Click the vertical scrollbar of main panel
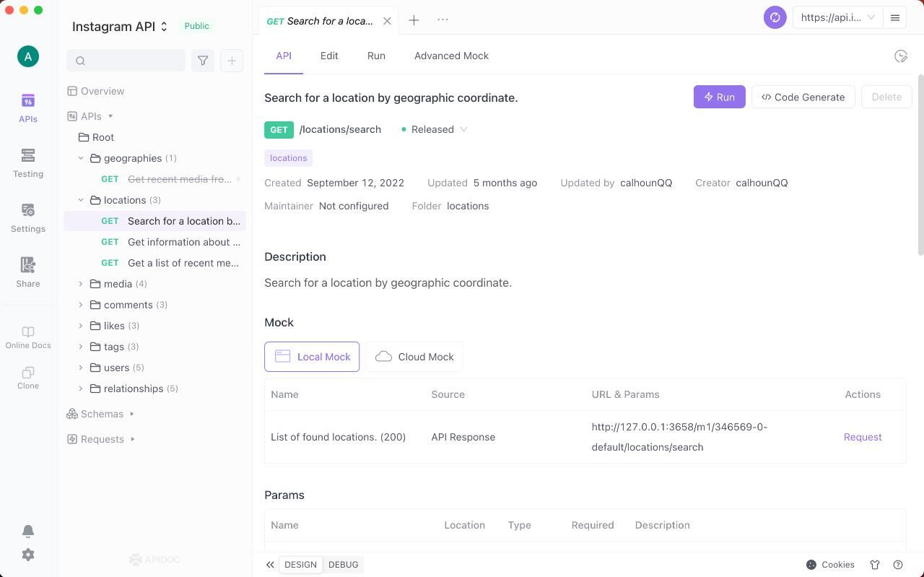Screen dimensions: 924x577 click(920, 165)
